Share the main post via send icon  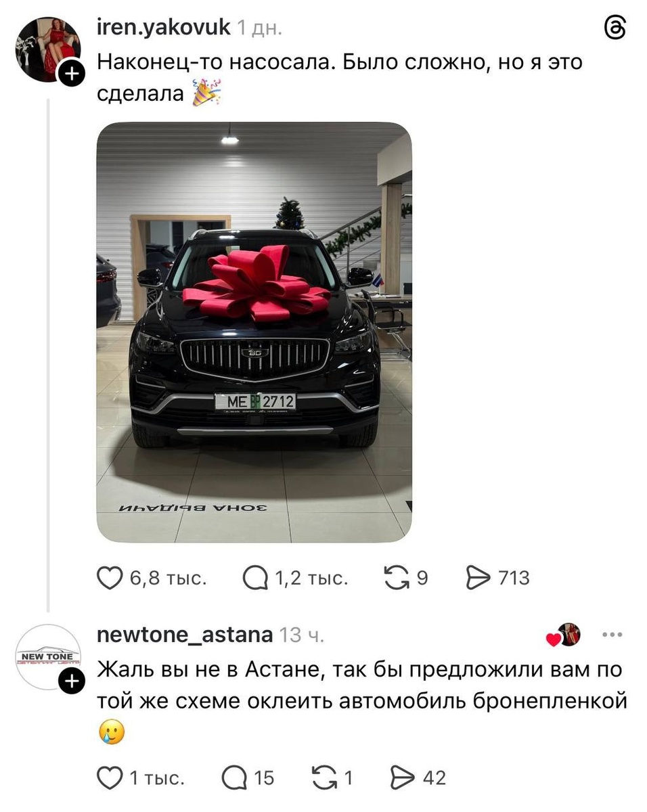tap(477, 579)
